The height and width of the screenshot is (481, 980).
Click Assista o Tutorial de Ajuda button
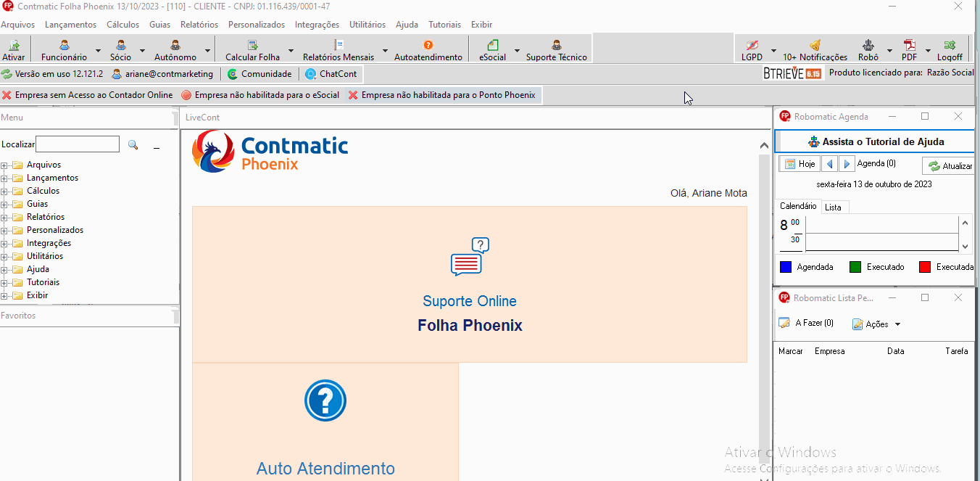[x=875, y=141]
